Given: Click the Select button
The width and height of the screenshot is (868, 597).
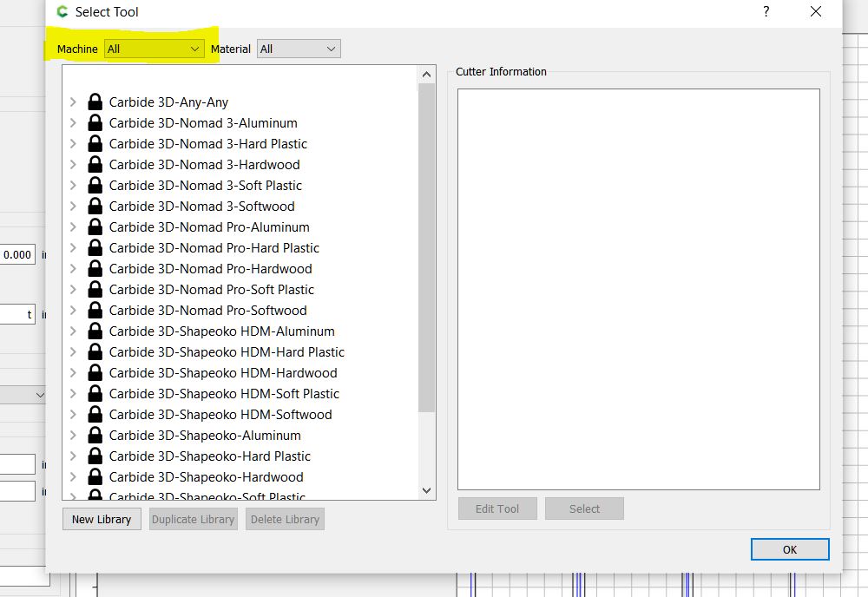Looking at the screenshot, I should pyautogui.click(x=584, y=509).
